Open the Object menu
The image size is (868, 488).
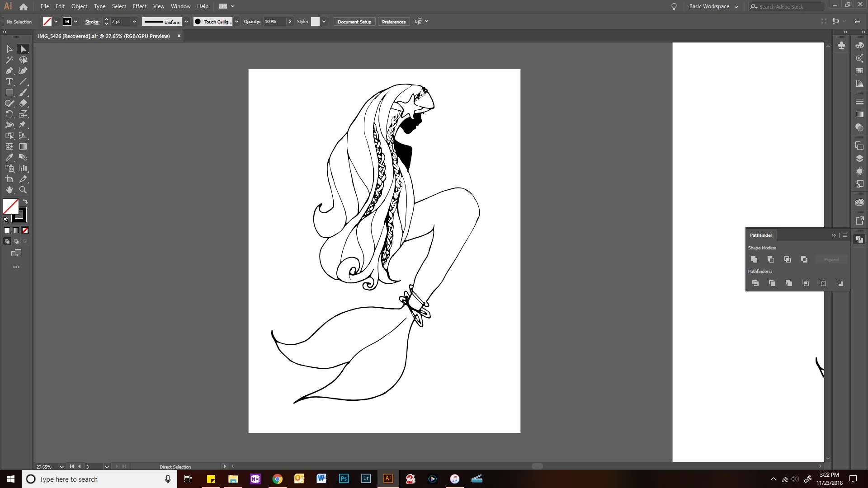(x=79, y=6)
